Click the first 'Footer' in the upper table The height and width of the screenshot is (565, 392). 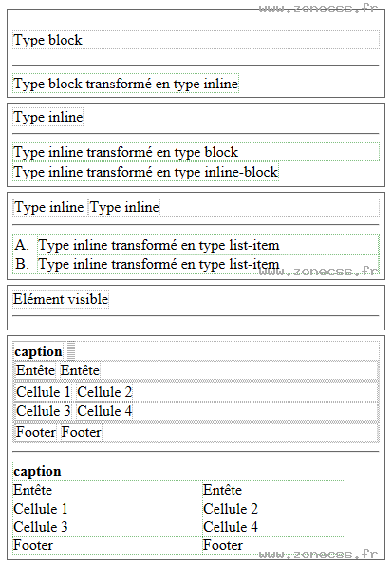[36, 432]
